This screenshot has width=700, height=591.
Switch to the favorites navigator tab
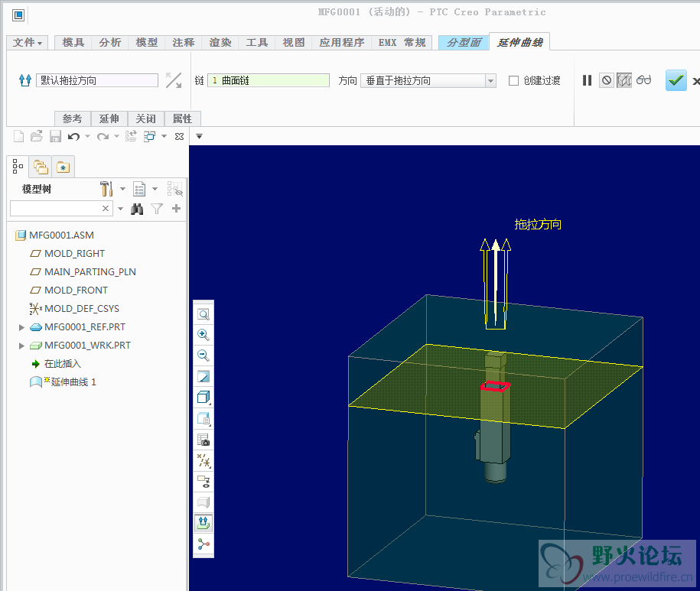point(63,167)
